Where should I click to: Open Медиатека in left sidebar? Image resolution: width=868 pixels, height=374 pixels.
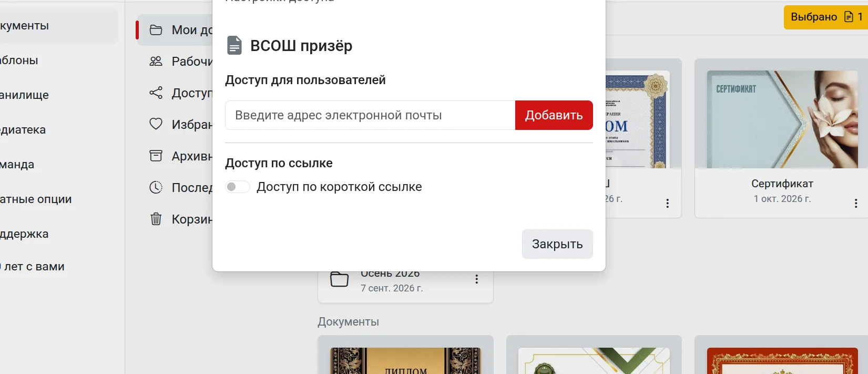[x=23, y=130]
